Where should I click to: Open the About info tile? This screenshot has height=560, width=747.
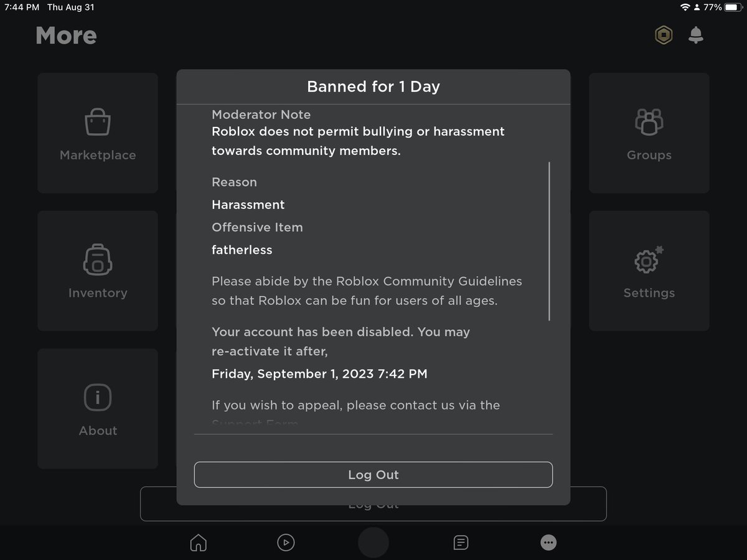click(x=98, y=408)
